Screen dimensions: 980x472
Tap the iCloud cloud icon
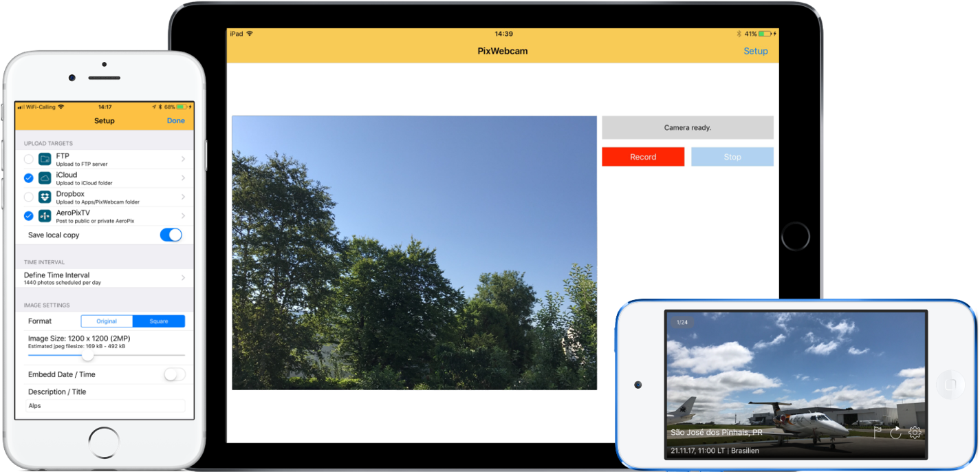point(45,178)
